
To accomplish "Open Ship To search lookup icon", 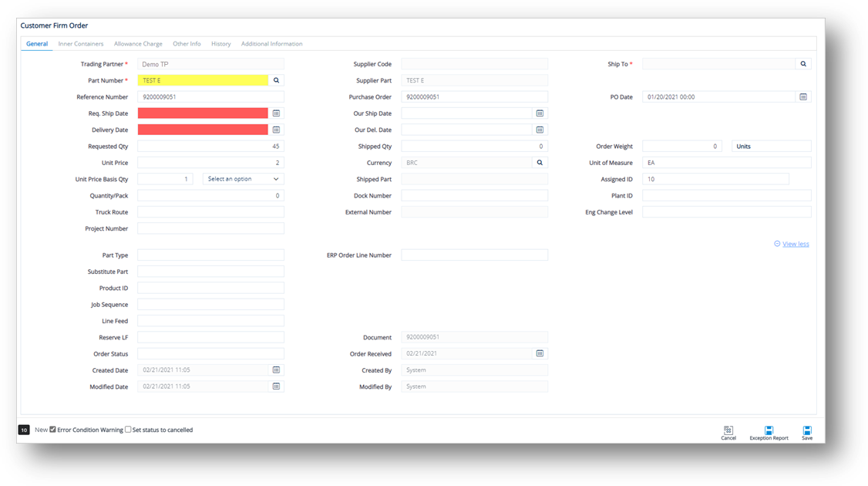I will click(x=803, y=64).
